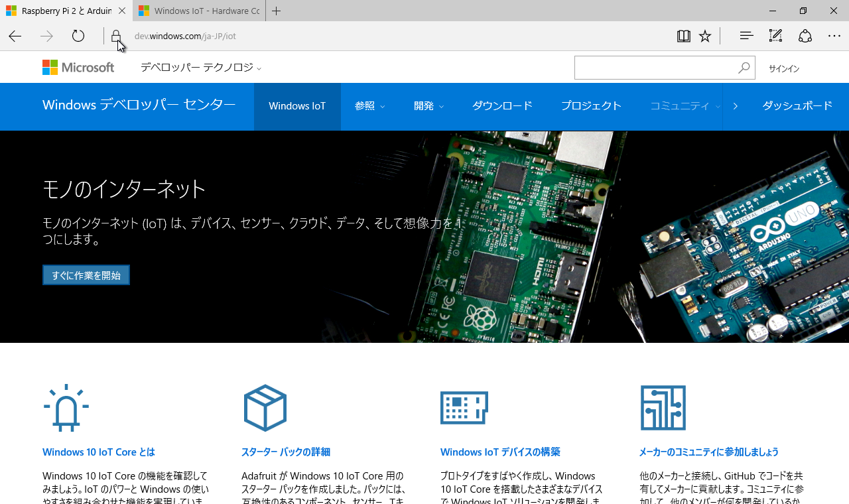
Task: Open Reading view book icon
Action: (684, 36)
